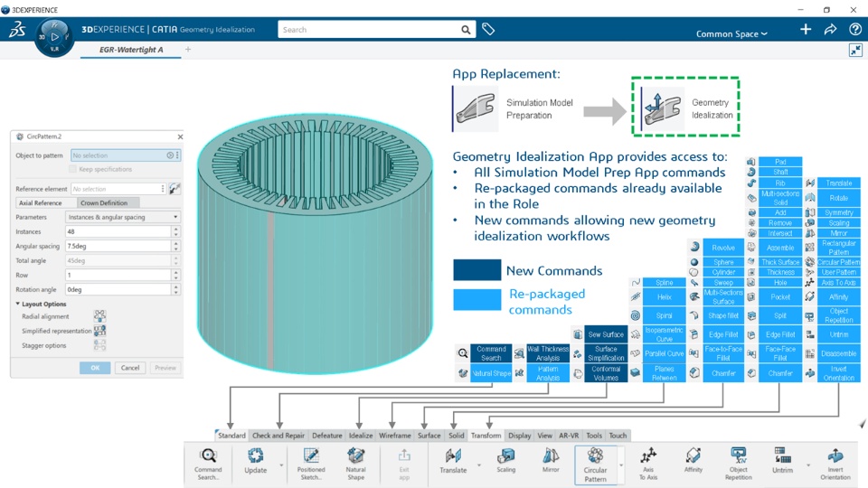Open the Common Space dropdown
The height and width of the screenshot is (488, 868).
click(x=731, y=33)
